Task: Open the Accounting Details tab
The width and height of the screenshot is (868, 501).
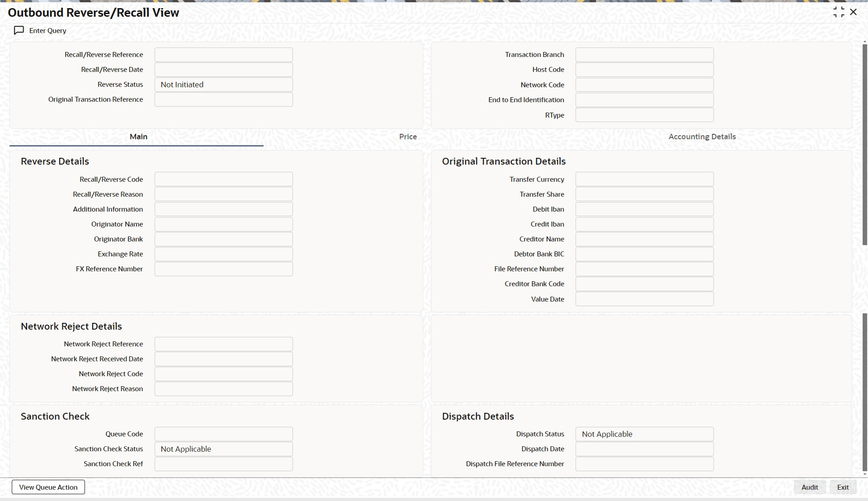Action: coord(702,137)
